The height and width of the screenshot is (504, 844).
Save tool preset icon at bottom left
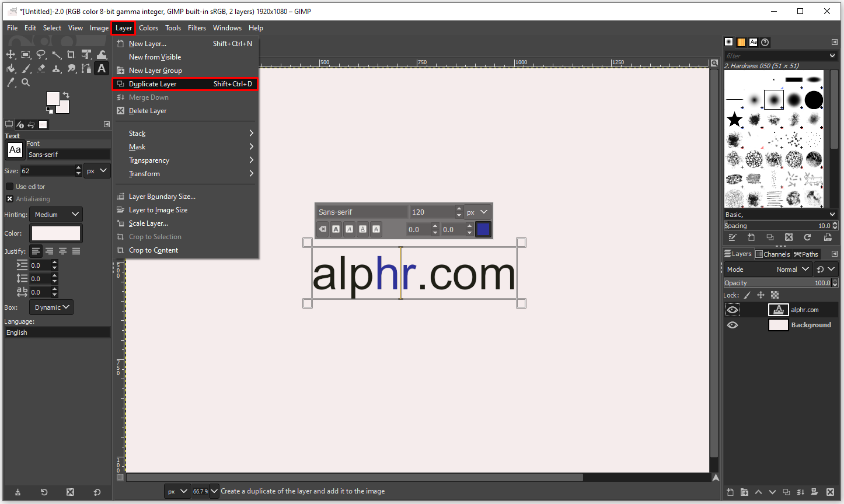[18, 492]
